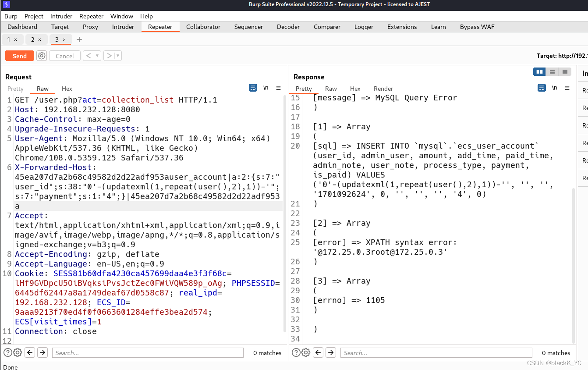
Task: Click the Response vertical scrollbar
Action: [574, 266]
